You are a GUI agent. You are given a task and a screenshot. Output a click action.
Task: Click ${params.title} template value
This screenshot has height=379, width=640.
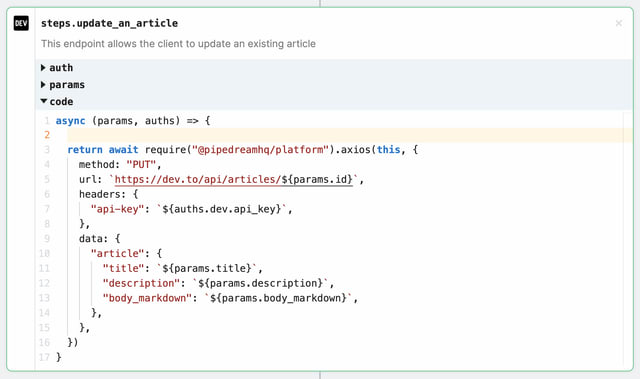coord(207,268)
